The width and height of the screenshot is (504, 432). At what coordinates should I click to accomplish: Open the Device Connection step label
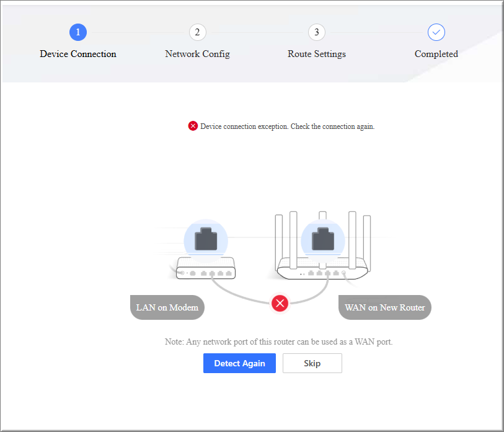point(78,54)
